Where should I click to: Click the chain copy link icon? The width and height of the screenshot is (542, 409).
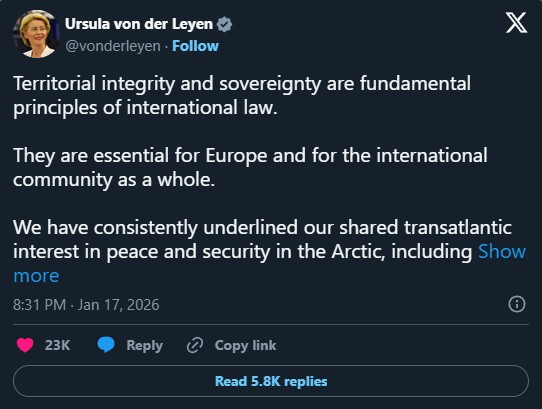point(195,345)
